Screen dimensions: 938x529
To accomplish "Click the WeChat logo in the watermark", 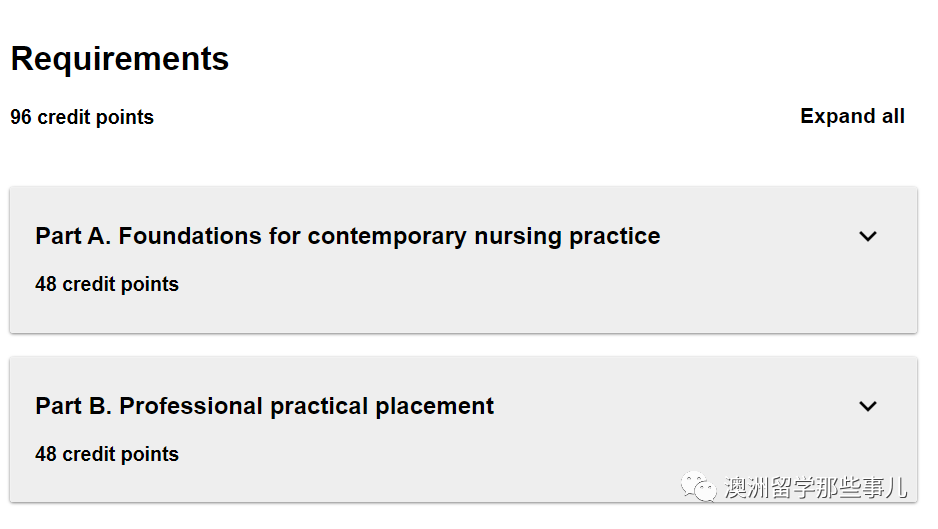I will coord(698,487).
